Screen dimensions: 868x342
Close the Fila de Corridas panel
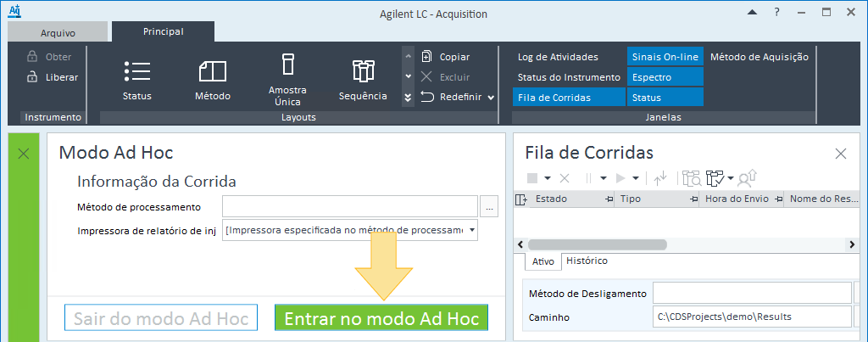(x=841, y=154)
